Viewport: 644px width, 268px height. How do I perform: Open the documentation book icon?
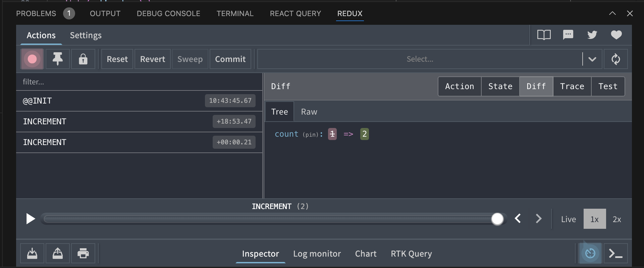point(544,35)
